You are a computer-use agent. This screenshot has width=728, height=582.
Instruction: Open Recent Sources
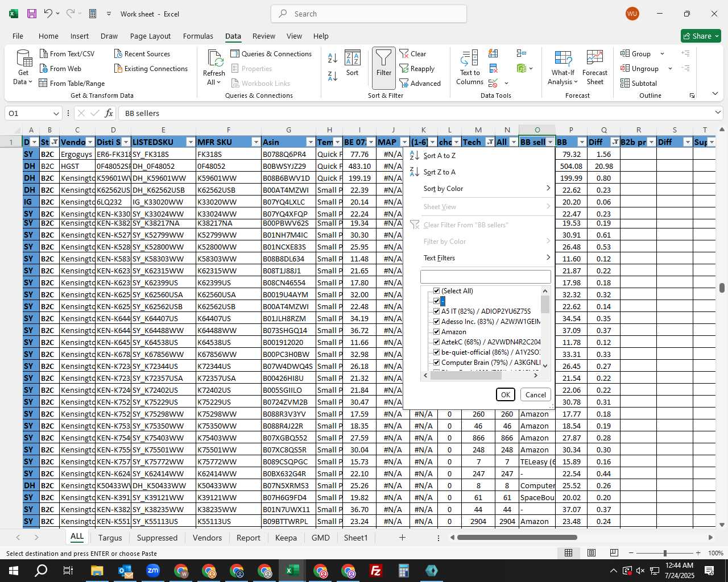142,53
